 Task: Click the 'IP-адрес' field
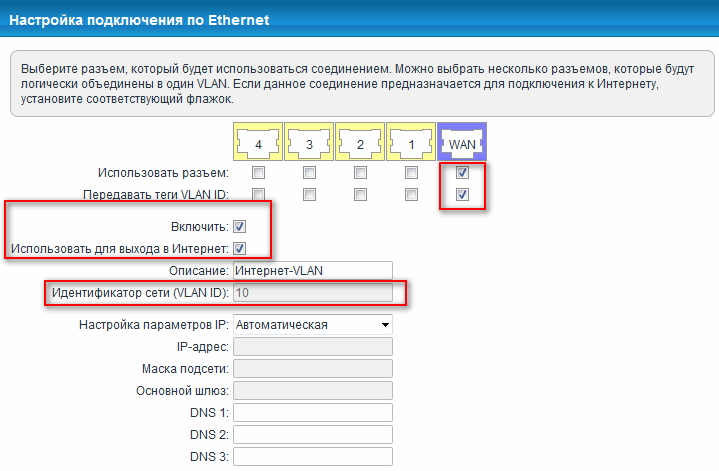pos(312,346)
